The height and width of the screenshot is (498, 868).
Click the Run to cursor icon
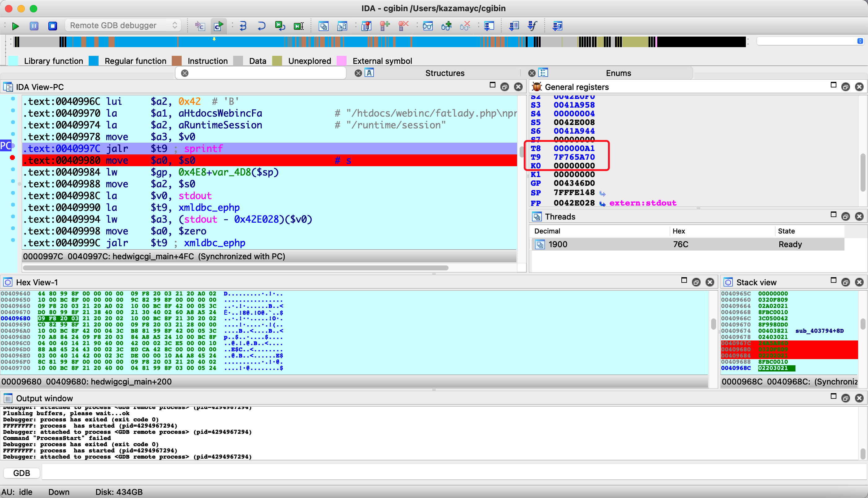[x=299, y=26]
